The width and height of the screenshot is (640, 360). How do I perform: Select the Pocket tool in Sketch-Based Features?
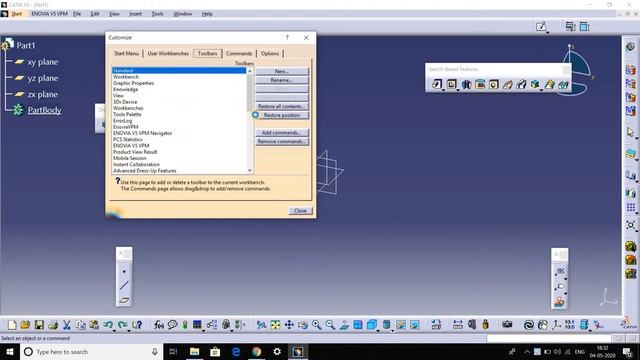(451, 84)
